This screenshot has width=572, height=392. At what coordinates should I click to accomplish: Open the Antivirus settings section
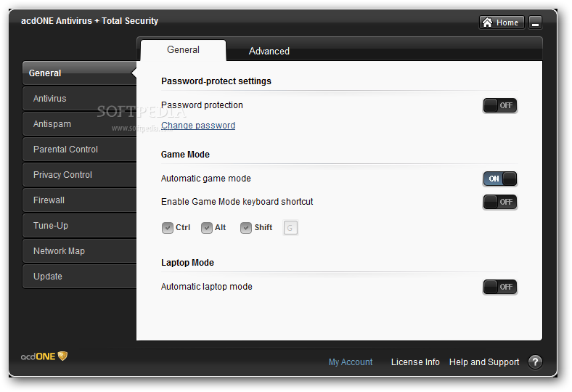(80, 99)
